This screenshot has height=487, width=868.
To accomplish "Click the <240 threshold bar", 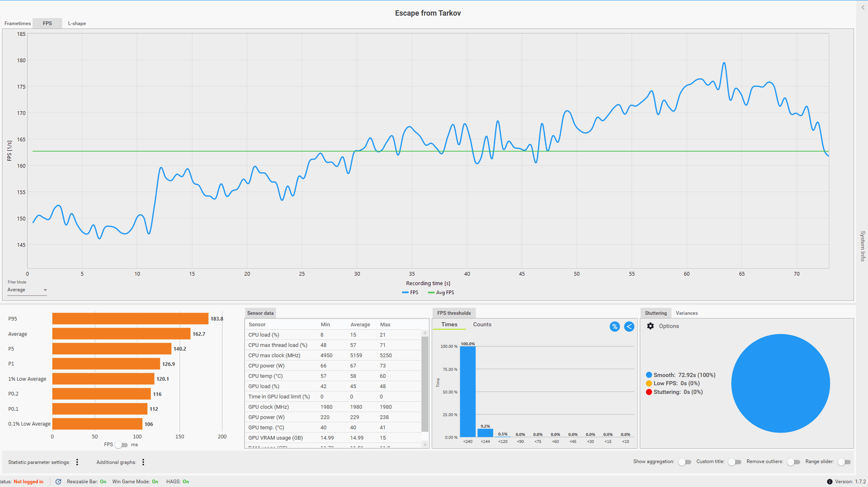I will (x=468, y=391).
